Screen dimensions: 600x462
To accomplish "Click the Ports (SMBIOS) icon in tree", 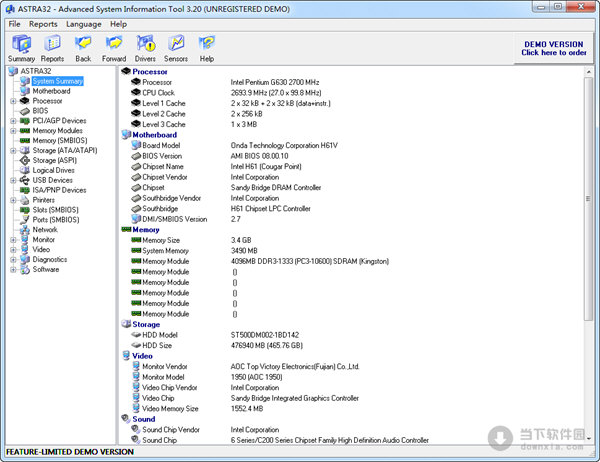I will 25,220.
